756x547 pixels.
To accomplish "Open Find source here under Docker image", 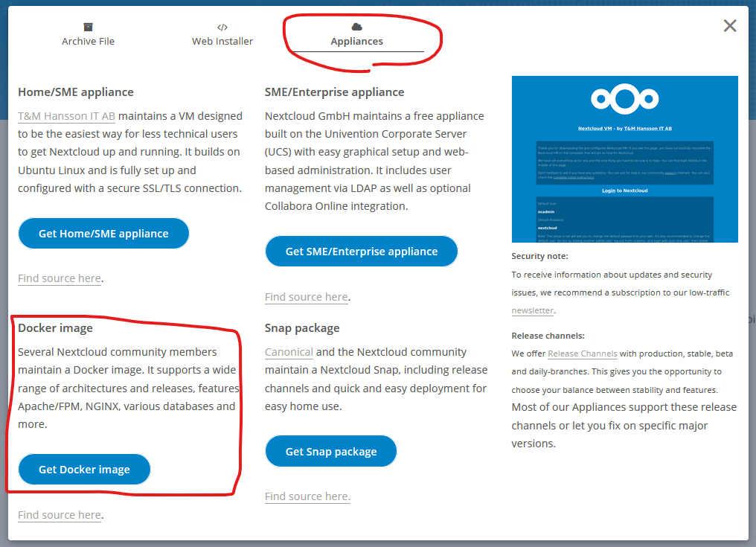I will (60, 515).
